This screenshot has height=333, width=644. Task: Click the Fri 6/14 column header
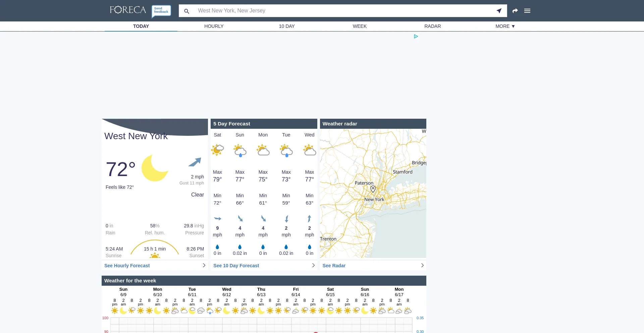(296, 292)
